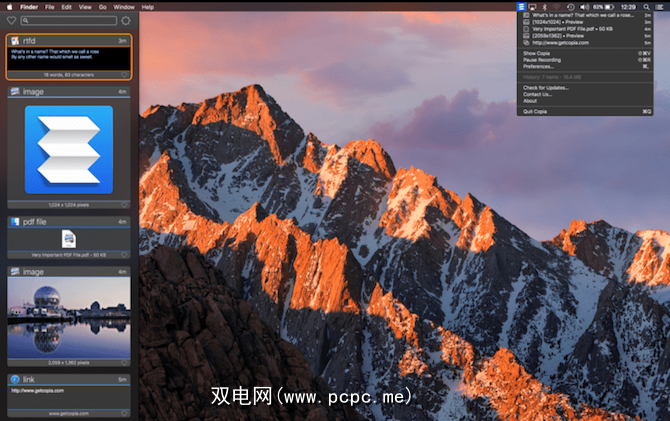Screen dimensions: 670x421
Task: Open the Help menu
Action: 147,7
